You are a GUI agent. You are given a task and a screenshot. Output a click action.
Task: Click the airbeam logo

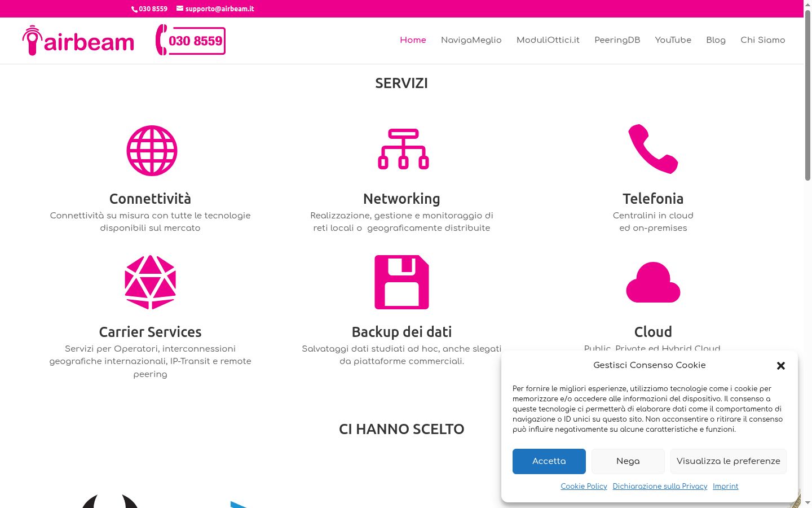(x=78, y=40)
